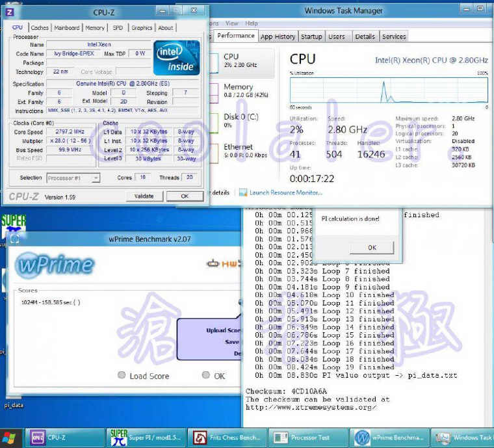Click the Validate button in CPU-Z
This screenshot has height=448, width=494.
pos(144,196)
